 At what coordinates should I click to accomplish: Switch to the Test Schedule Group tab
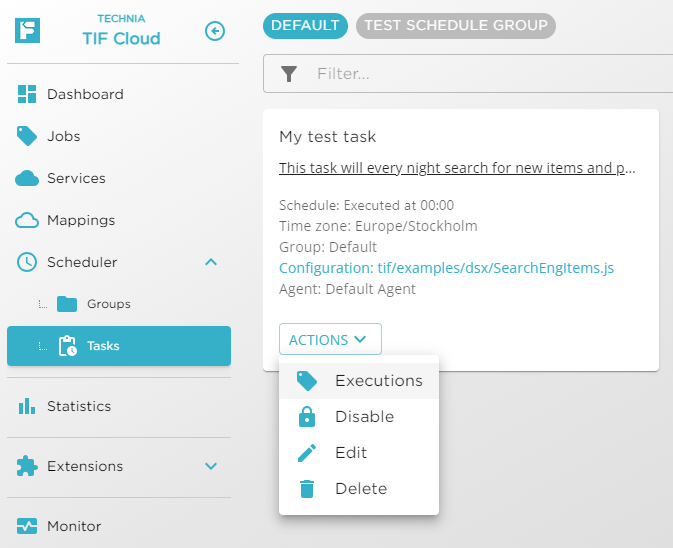point(456,25)
